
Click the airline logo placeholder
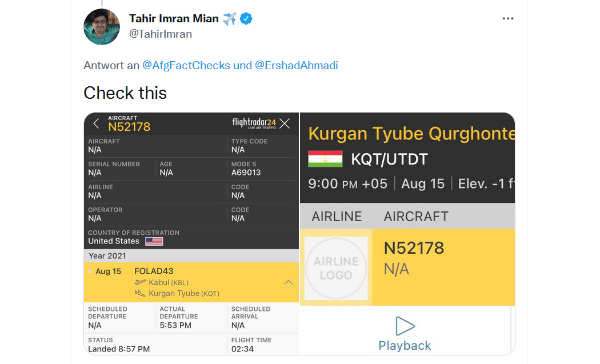click(x=336, y=268)
